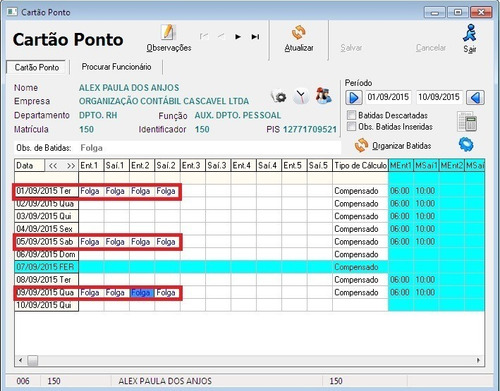Viewport: 500px width, 391px height.
Task: Select row 01/09/2015 Ter date cell
Action: point(46,191)
